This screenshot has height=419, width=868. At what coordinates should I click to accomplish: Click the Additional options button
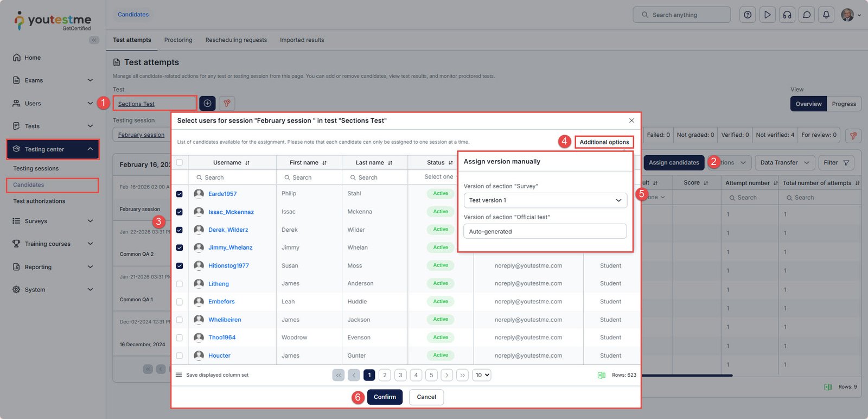tap(604, 142)
